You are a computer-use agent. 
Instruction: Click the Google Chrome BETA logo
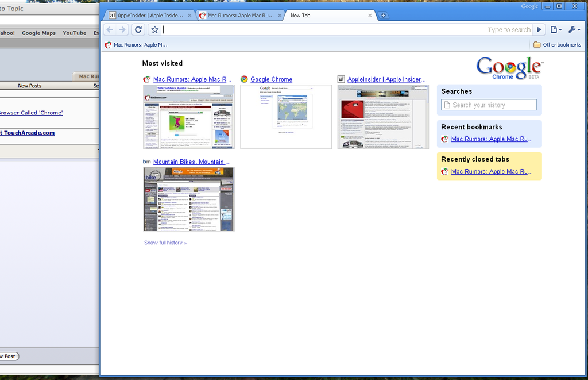pos(510,68)
